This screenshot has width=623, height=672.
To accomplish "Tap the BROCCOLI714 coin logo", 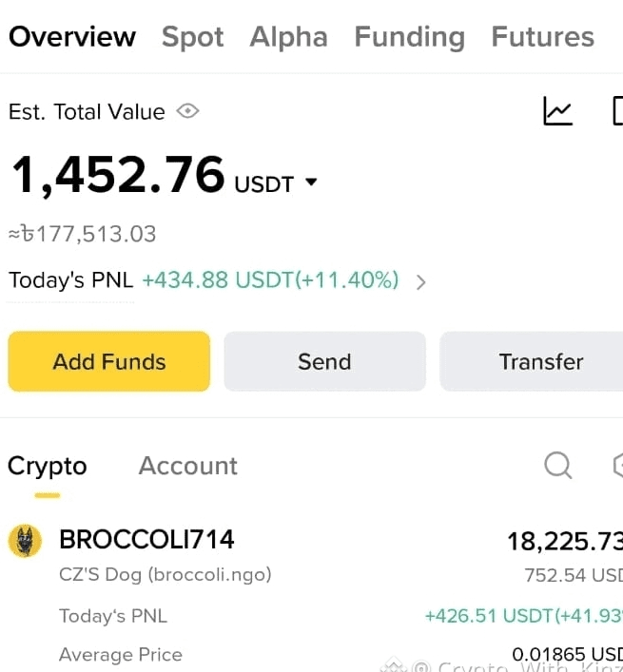I will pos(26,541).
